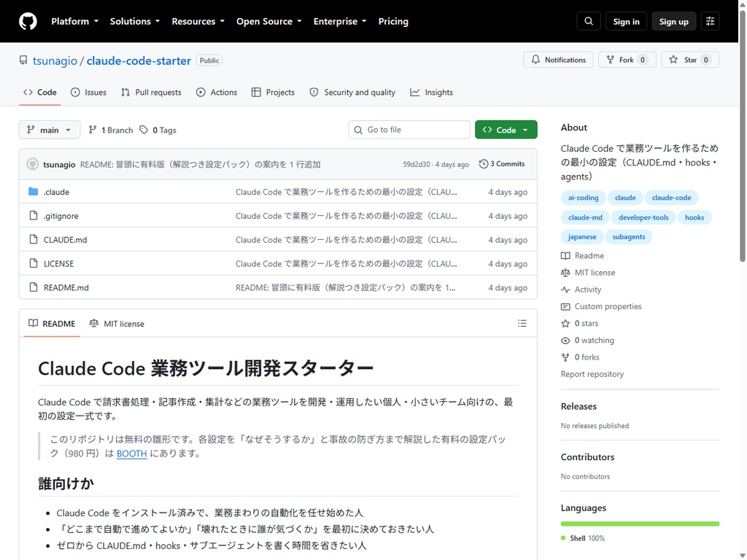Click the page vertical scrollbar thumb
Image resolution: width=747 pixels, height=560 pixels.
(x=742, y=136)
